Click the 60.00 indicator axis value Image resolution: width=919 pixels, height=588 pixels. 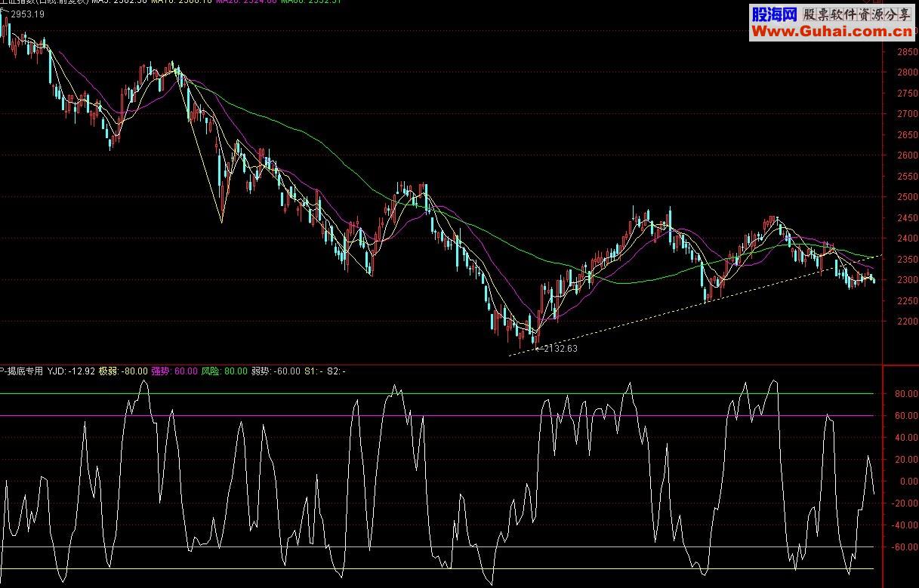click(x=906, y=415)
